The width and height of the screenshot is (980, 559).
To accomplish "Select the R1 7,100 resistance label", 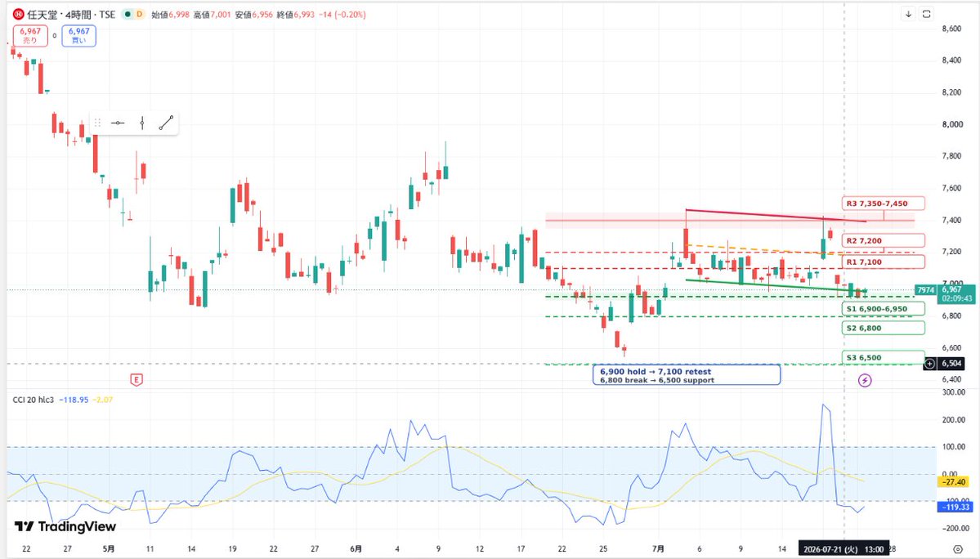I will (883, 262).
